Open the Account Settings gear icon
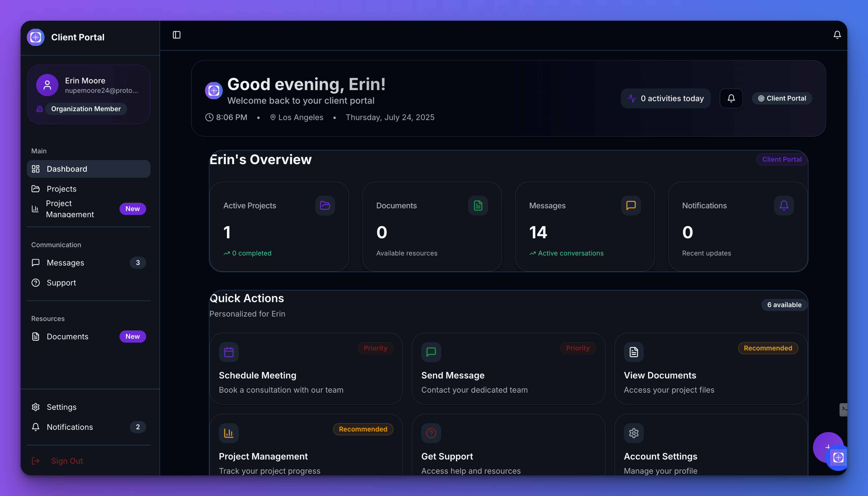 (633, 433)
